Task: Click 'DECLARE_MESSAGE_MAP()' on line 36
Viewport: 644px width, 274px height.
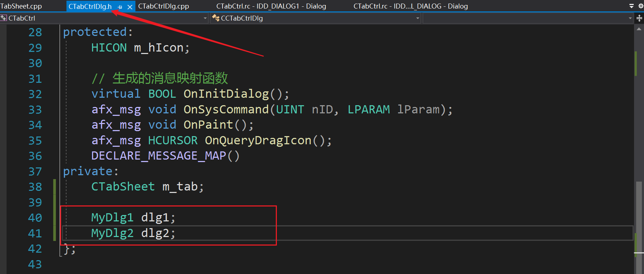Action: point(166,156)
